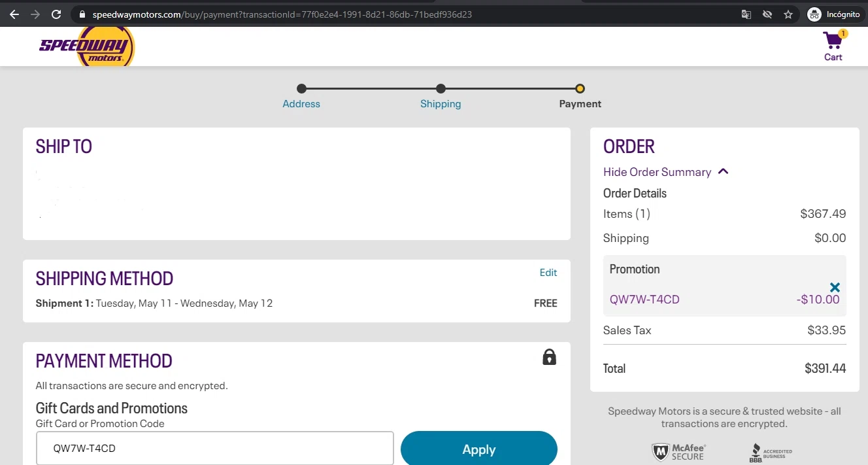
Task: Click the Shipping step circle marker
Action: pyautogui.click(x=441, y=88)
